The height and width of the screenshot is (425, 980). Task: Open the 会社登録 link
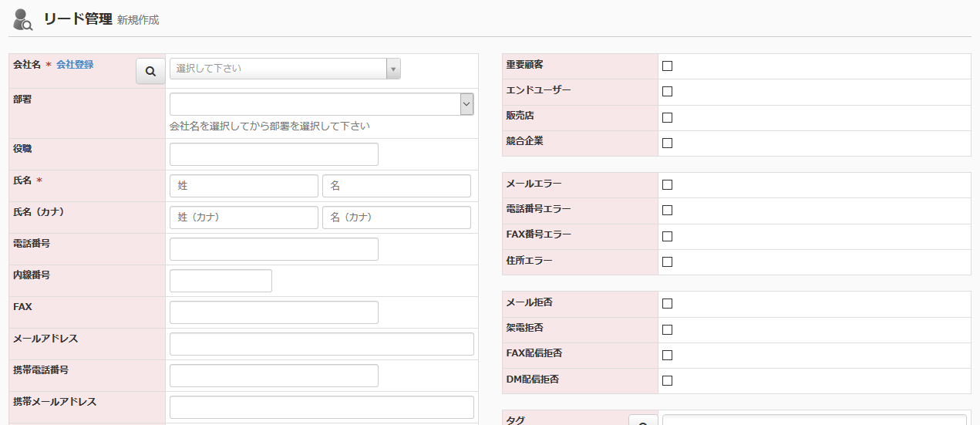coord(75,65)
